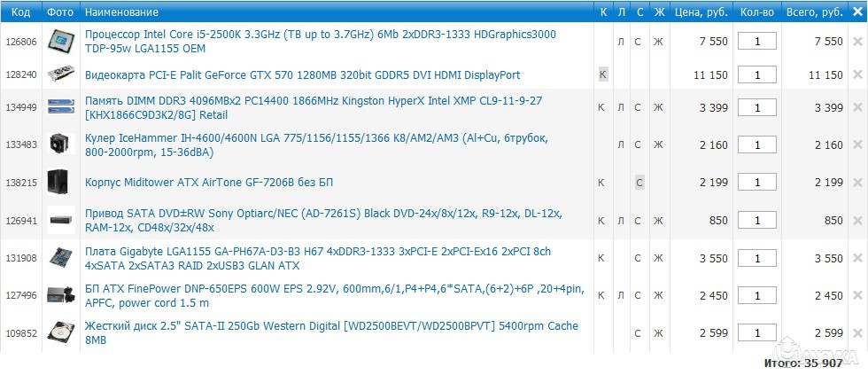The width and height of the screenshot is (868, 375).
Task: Remove the IceHammer cooler row
Action: pyautogui.click(x=857, y=145)
